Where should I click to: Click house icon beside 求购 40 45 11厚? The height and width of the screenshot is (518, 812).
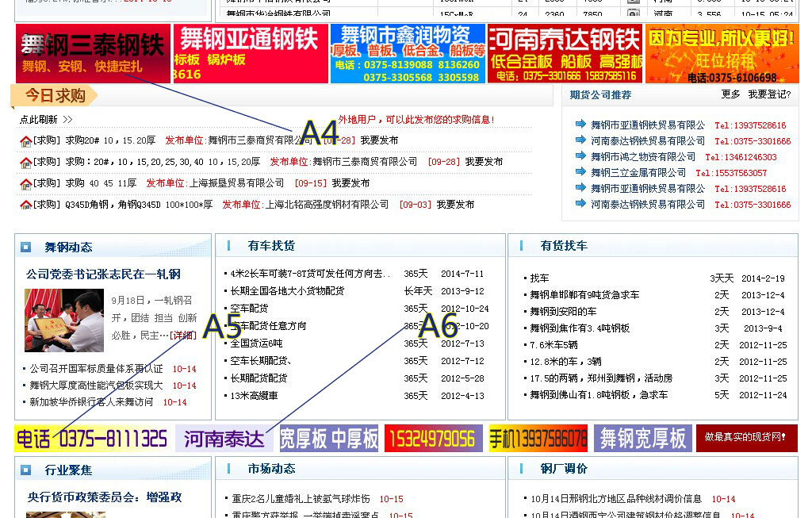(26, 183)
